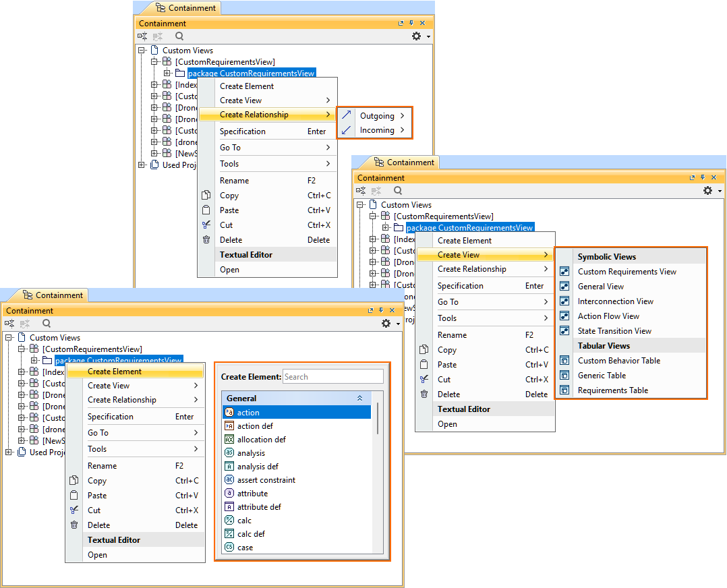Click the 'case' element icon
727x588 pixels.
pyautogui.click(x=229, y=548)
